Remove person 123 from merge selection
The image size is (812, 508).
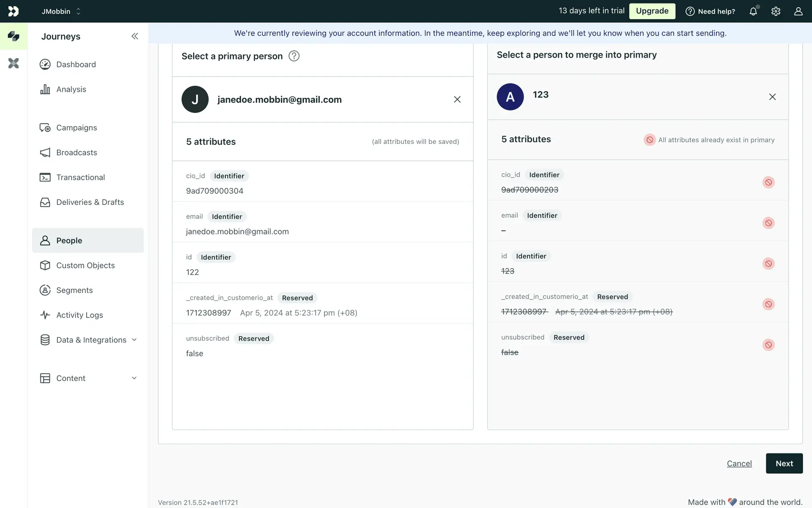772,97
